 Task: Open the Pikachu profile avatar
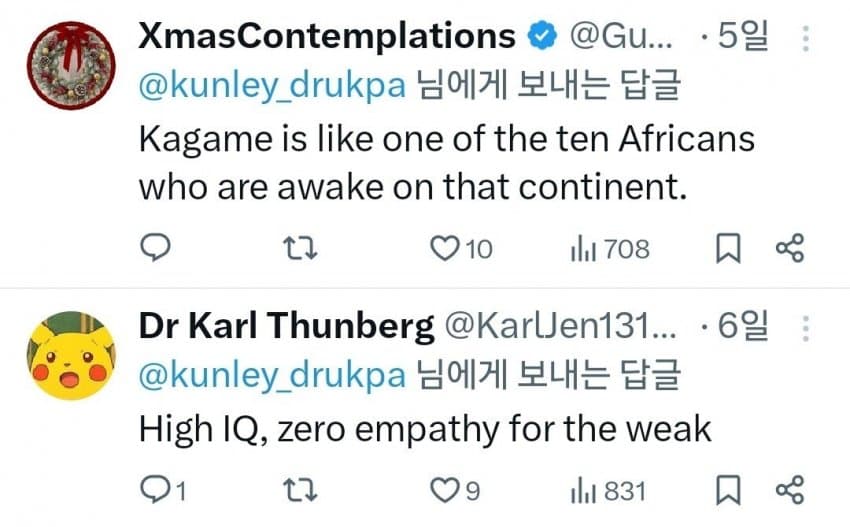point(69,354)
